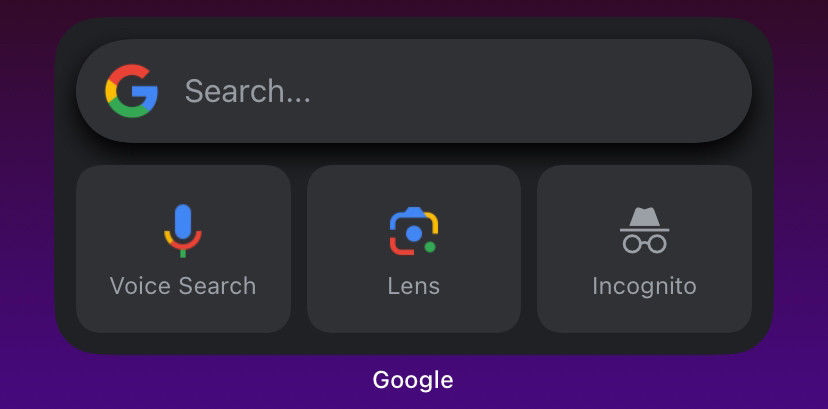Image resolution: width=828 pixels, height=409 pixels.
Task: Click the Google Lens camera icon
Action: [x=413, y=231]
